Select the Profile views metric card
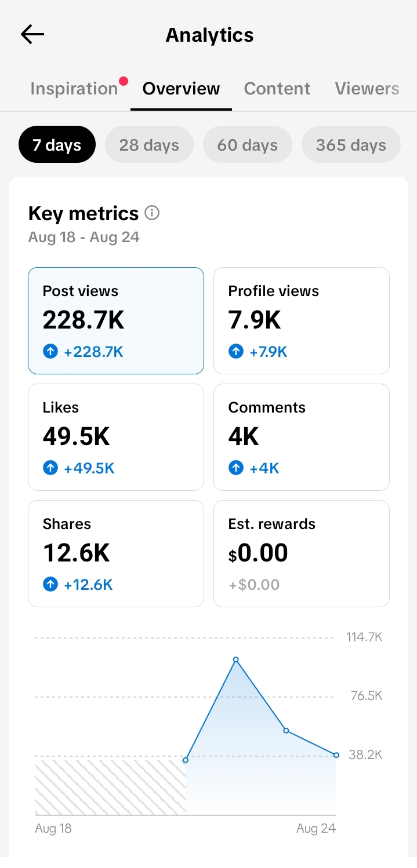 pyautogui.click(x=302, y=320)
